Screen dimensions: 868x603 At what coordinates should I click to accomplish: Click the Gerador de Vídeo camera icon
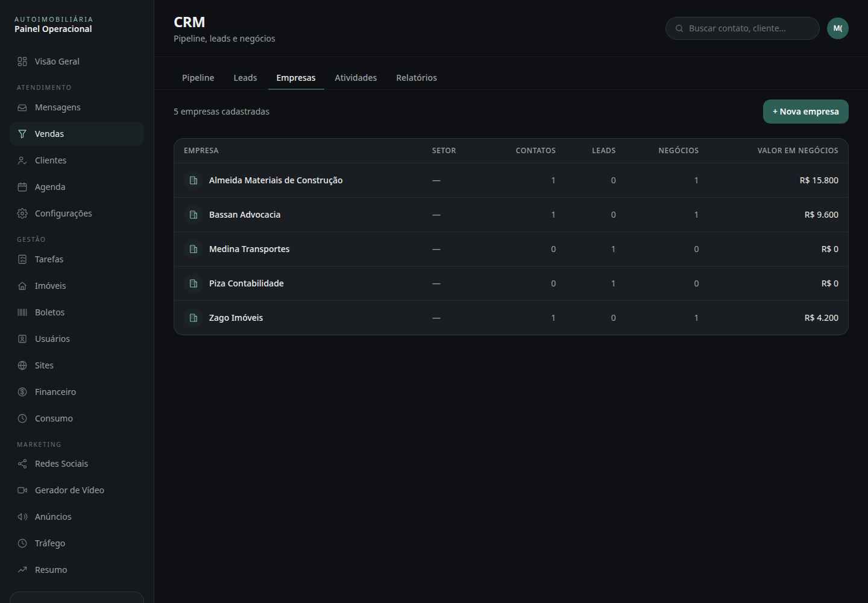tap(22, 490)
